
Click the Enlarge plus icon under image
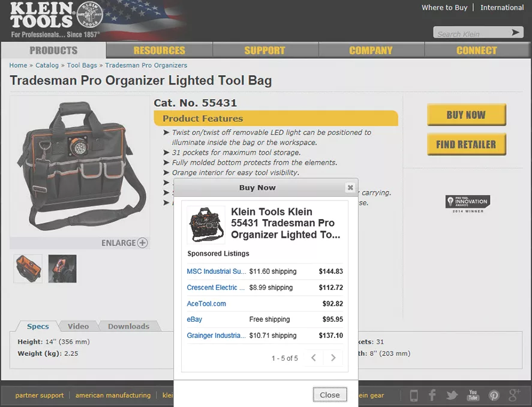[x=143, y=243]
